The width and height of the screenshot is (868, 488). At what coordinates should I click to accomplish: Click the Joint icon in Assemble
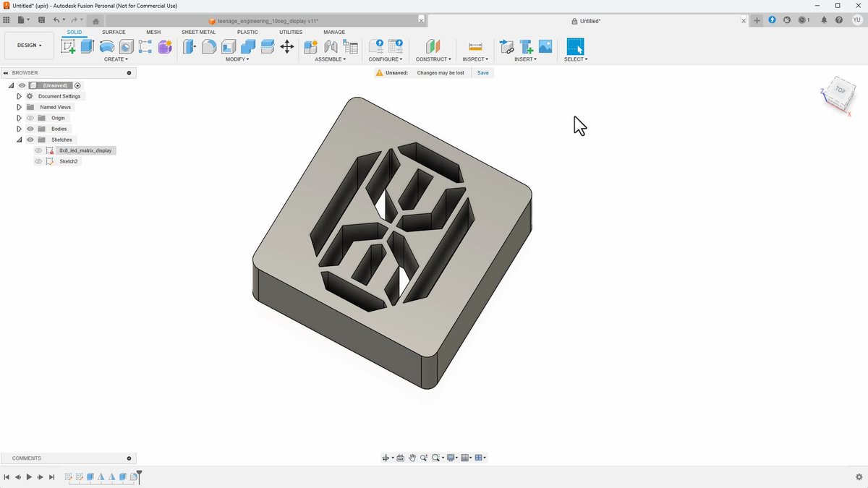point(331,47)
